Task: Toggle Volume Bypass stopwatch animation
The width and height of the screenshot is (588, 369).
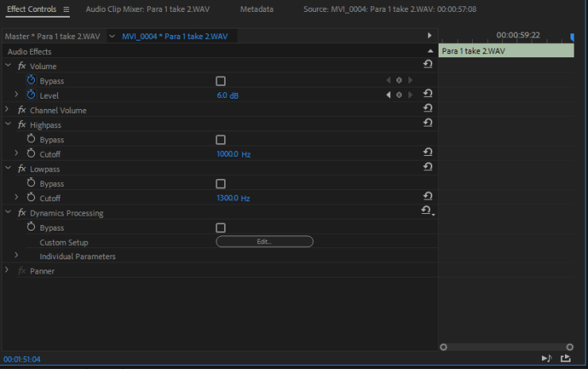Action: (31, 80)
